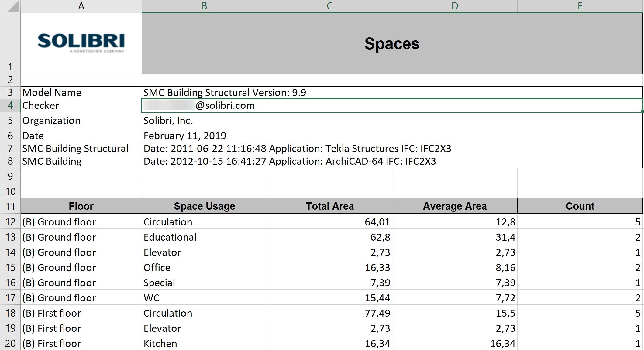Screen dimensions: 644x350
Task: Select row 4 header
Action: pyautogui.click(x=10, y=105)
